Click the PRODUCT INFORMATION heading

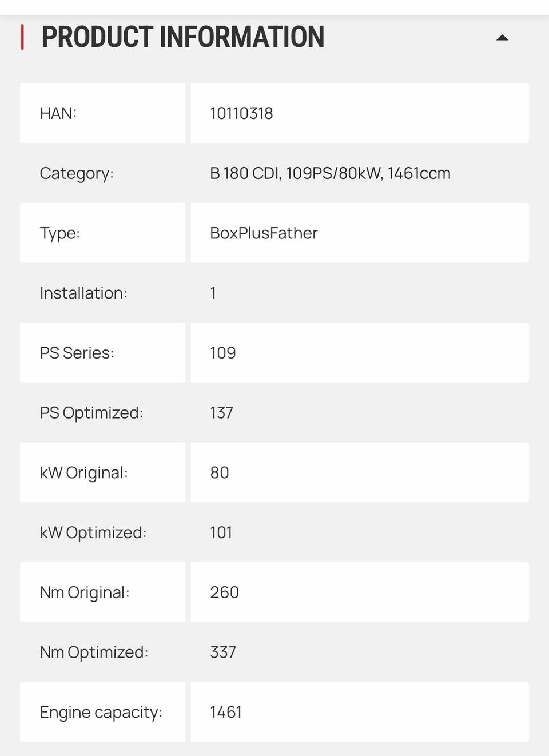pos(182,37)
